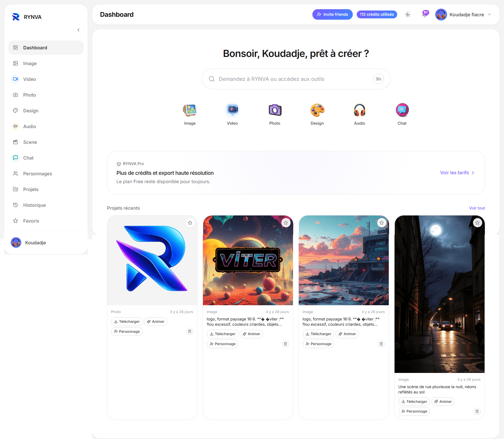Click 'Une scène de rue pluvieuse' description

437,389
